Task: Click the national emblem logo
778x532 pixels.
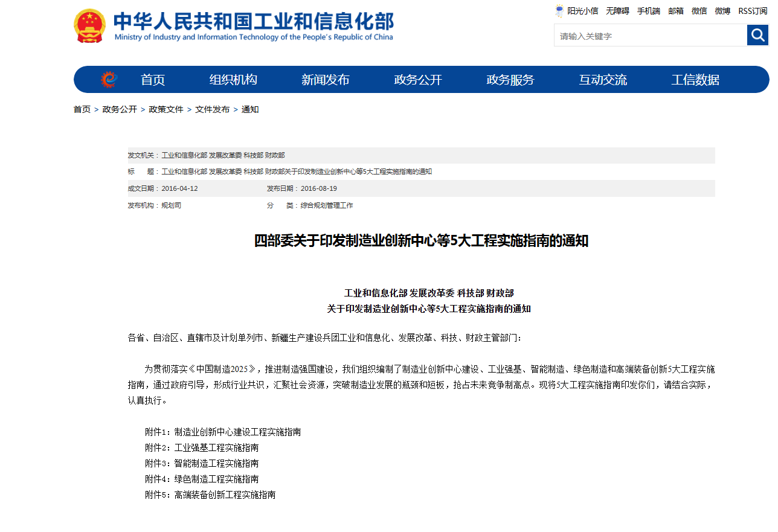Action: pyautogui.click(x=89, y=26)
